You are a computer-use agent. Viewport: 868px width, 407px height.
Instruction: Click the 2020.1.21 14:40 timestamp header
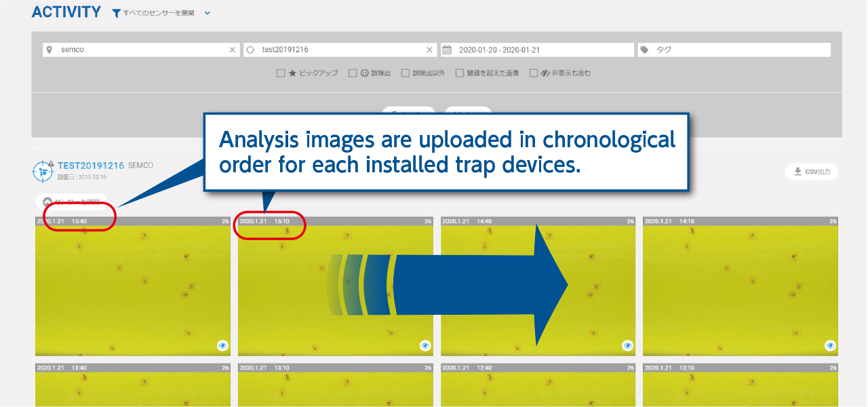468,221
